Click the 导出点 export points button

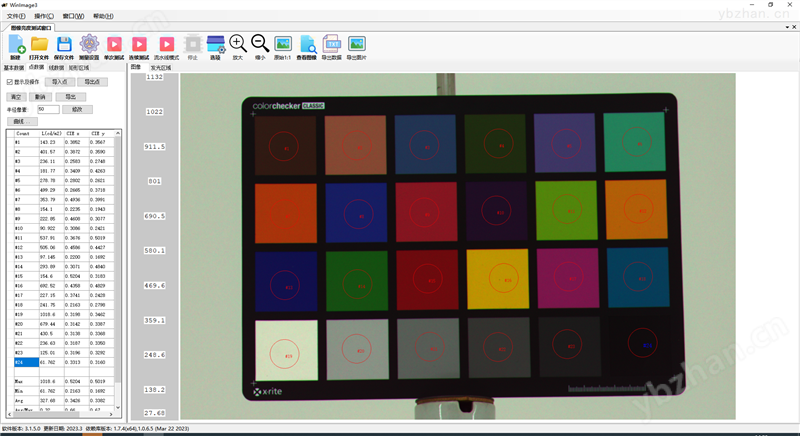[92, 82]
